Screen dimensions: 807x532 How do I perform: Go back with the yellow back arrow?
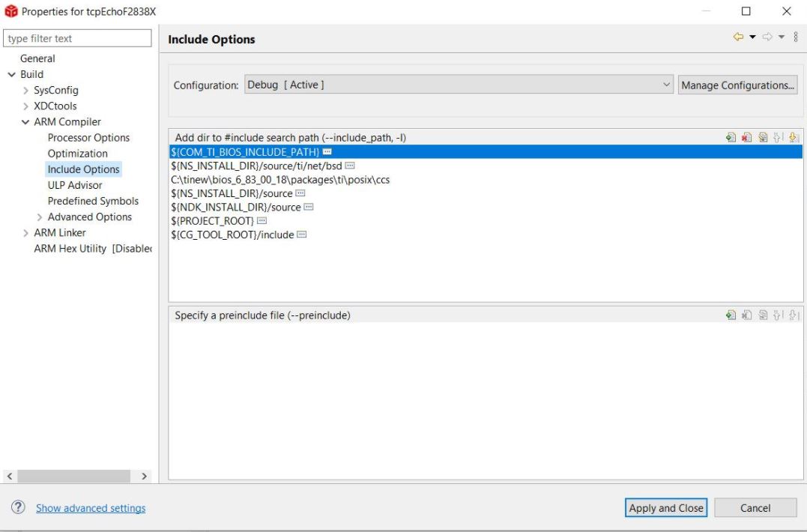click(x=738, y=37)
